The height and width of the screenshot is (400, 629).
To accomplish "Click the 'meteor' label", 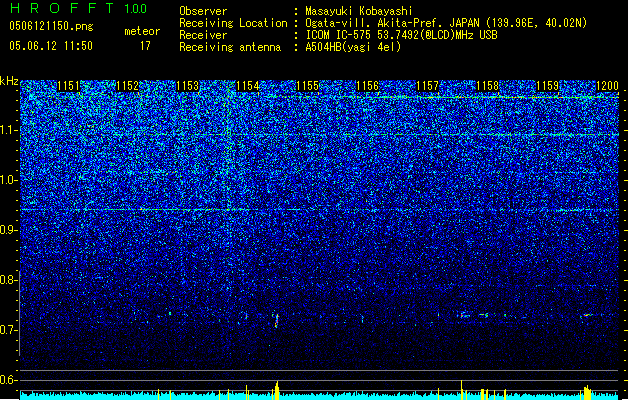I will pyautogui.click(x=142, y=31).
